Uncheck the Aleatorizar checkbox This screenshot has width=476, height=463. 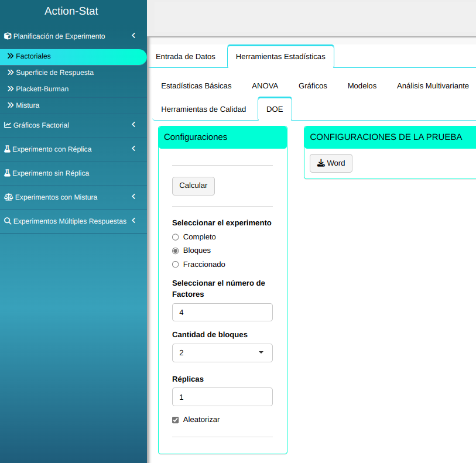pos(176,420)
